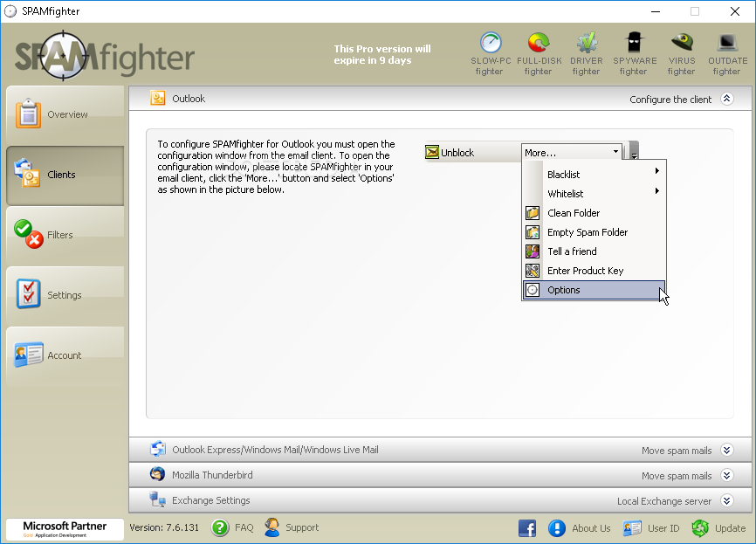
Task: Click the About Us info icon
Action: (x=556, y=528)
